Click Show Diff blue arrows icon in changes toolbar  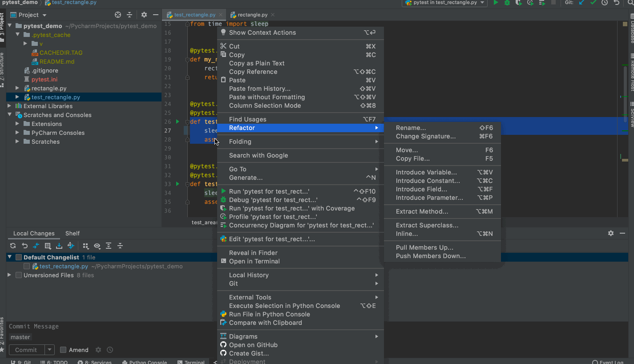36,246
